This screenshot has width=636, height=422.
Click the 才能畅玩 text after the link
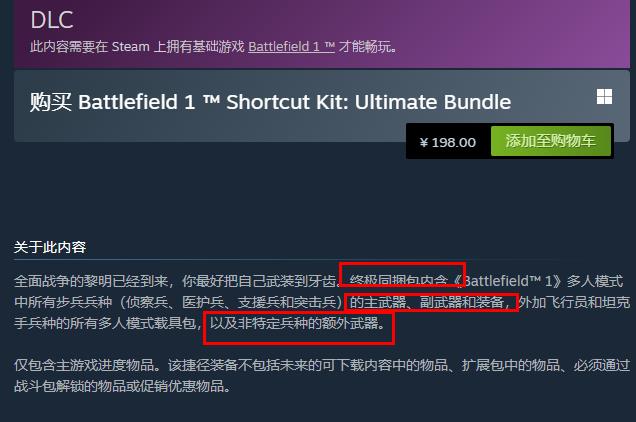coord(367,47)
